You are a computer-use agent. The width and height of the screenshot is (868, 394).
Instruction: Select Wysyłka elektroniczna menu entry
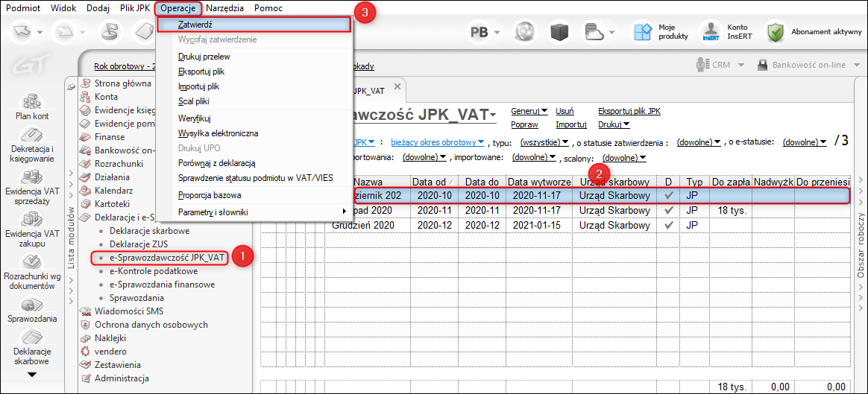[x=218, y=133]
